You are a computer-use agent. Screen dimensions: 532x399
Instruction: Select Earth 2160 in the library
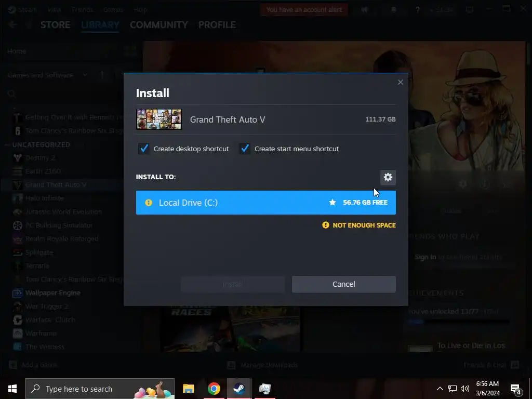(x=43, y=171)
